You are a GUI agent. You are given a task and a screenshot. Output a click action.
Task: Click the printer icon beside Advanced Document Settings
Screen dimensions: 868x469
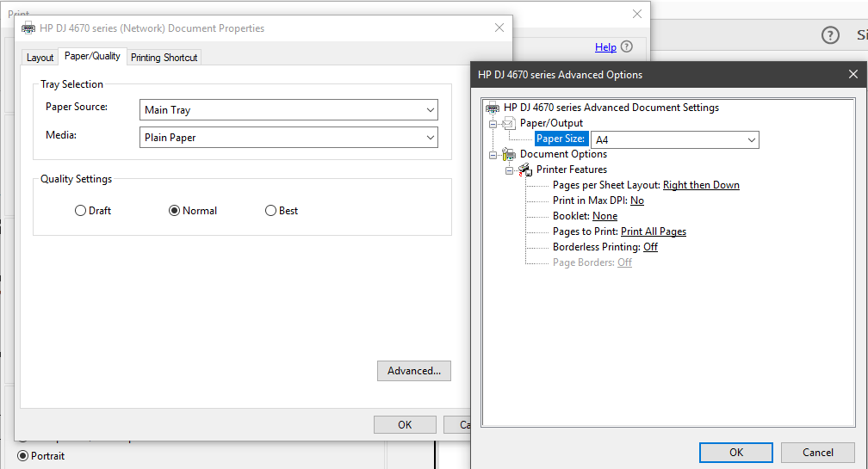493,108
